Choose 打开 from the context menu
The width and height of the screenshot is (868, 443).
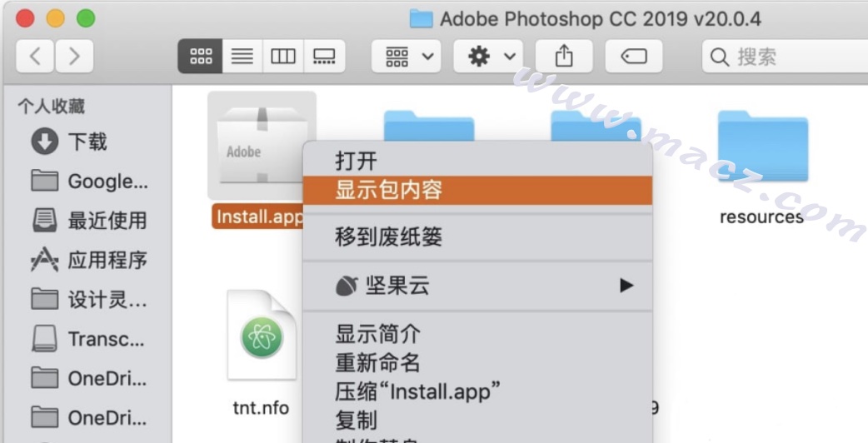[477, 162]
